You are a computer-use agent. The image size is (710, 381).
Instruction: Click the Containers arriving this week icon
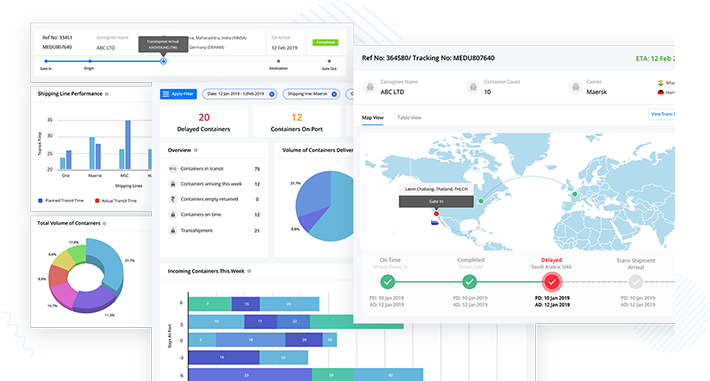173,184
